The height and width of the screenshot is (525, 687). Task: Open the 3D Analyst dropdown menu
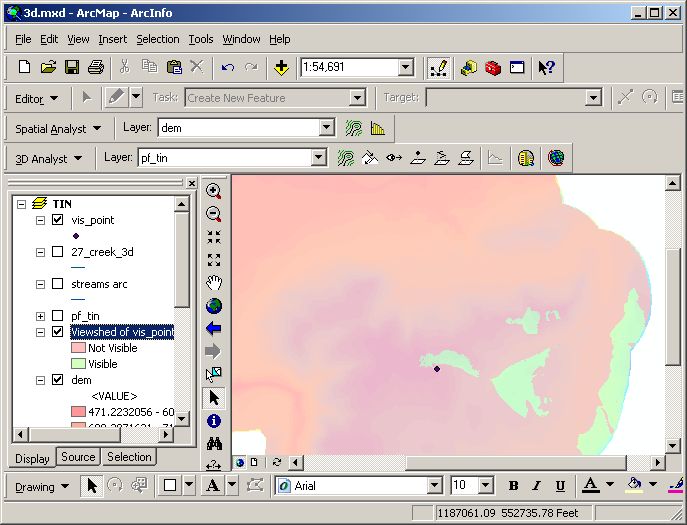[48, 159]
